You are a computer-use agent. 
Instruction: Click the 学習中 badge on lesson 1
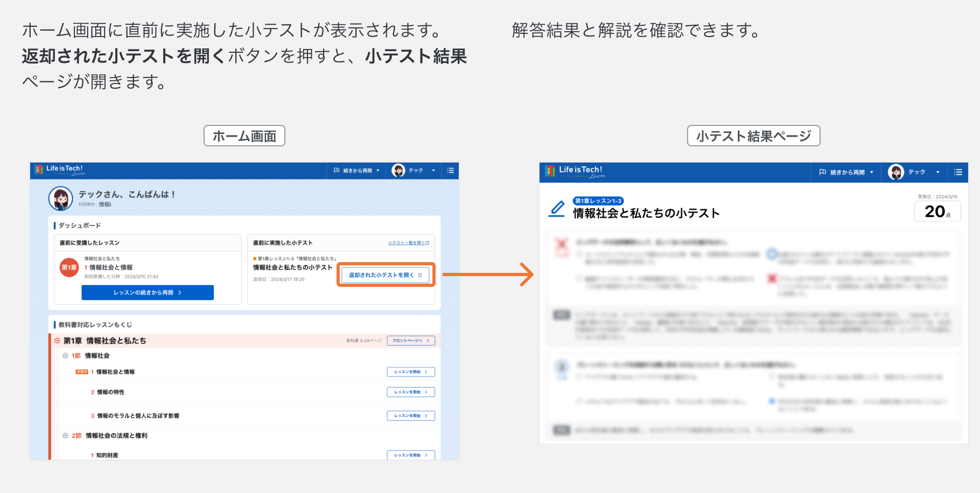(x=82, y=372)
